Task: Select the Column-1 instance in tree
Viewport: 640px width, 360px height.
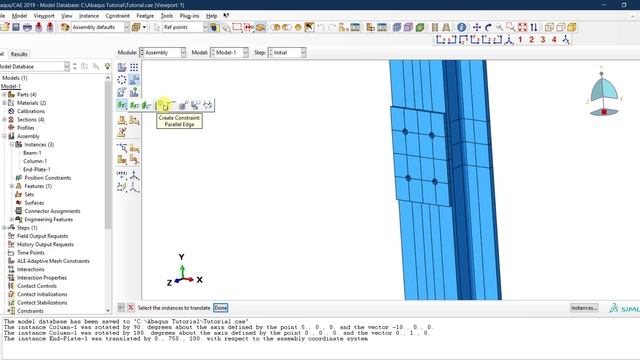Action: pyautogui.click(x=35, y=161)
